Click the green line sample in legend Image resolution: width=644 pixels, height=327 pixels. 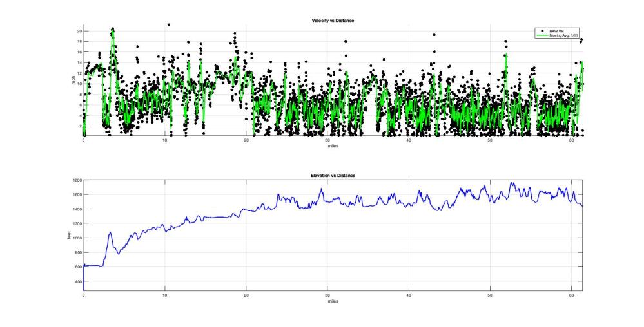(x=543, y=35)
